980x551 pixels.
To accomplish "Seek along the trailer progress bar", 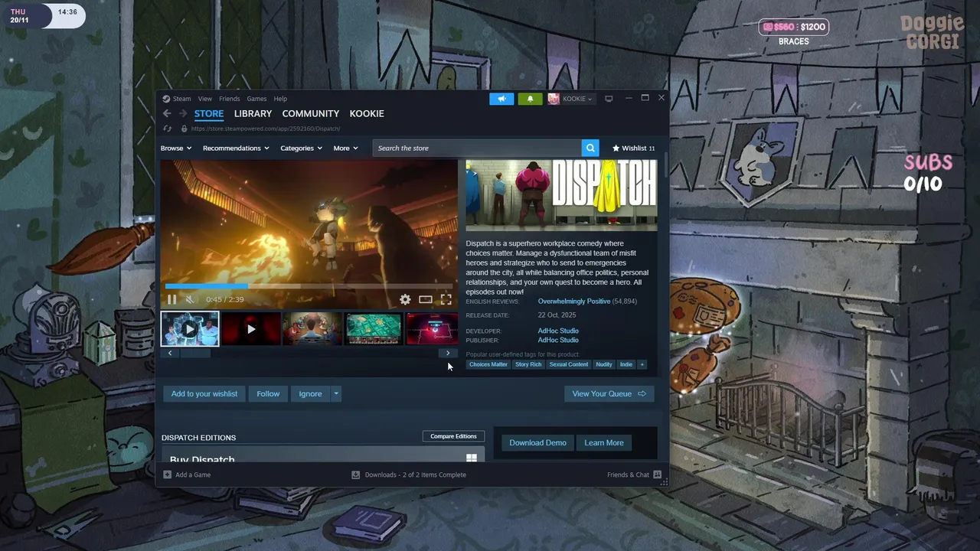I will (309, 286).
